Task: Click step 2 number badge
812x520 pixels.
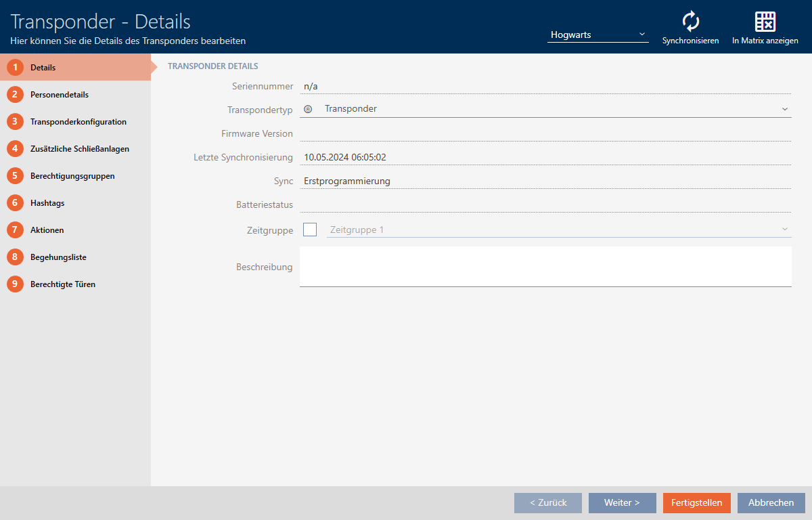Action: click(x=15, y=95)
